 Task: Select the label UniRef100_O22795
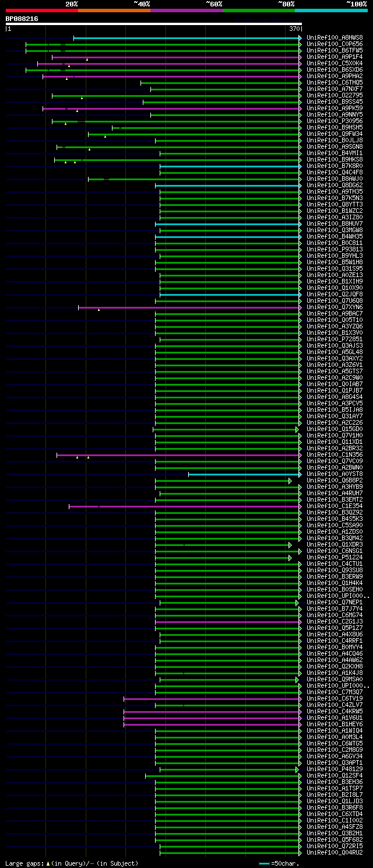coord(335,96)
